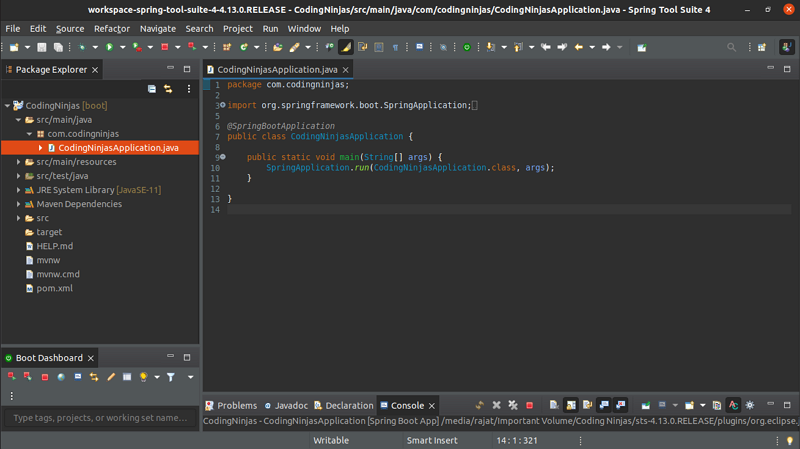Click the Smart Insert status bar field
The height and width of the screenshot is (449, 800).
tap(432, 440)
